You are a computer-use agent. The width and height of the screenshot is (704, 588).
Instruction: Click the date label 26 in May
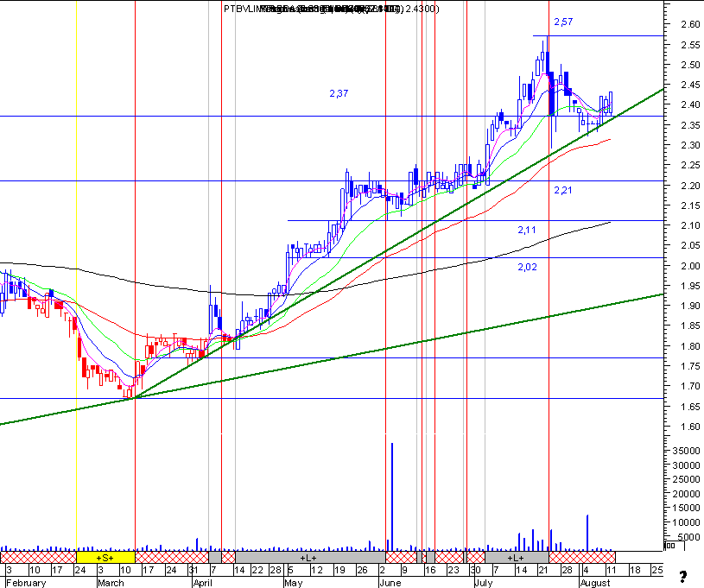click(362, 570)
